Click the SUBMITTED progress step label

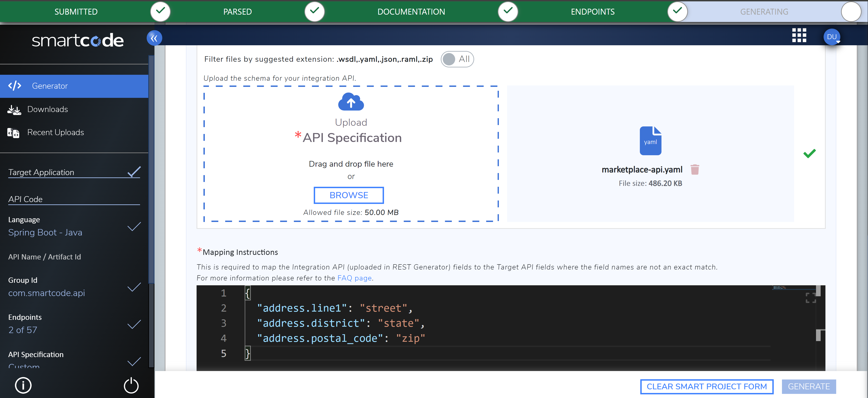[x=76, y=12]
